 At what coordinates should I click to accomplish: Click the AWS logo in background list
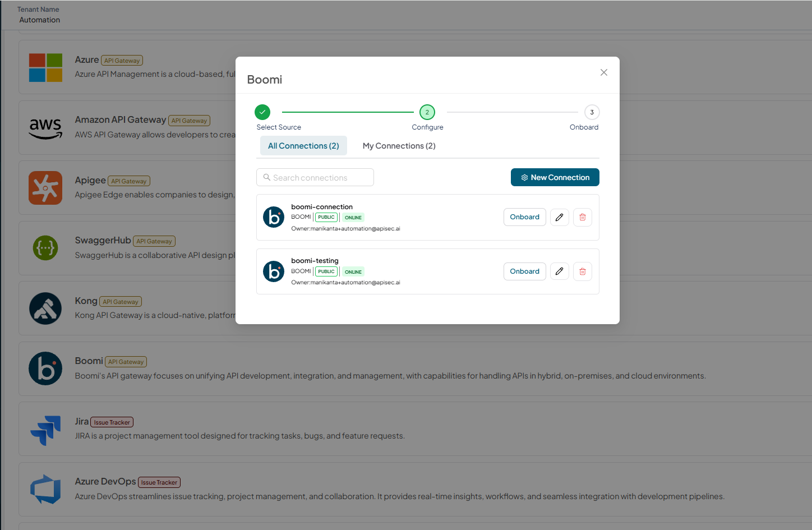(45, 128)
